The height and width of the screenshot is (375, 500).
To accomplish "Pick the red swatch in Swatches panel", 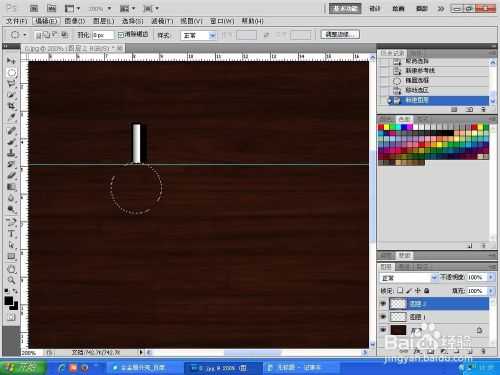I will coord(381,127).
